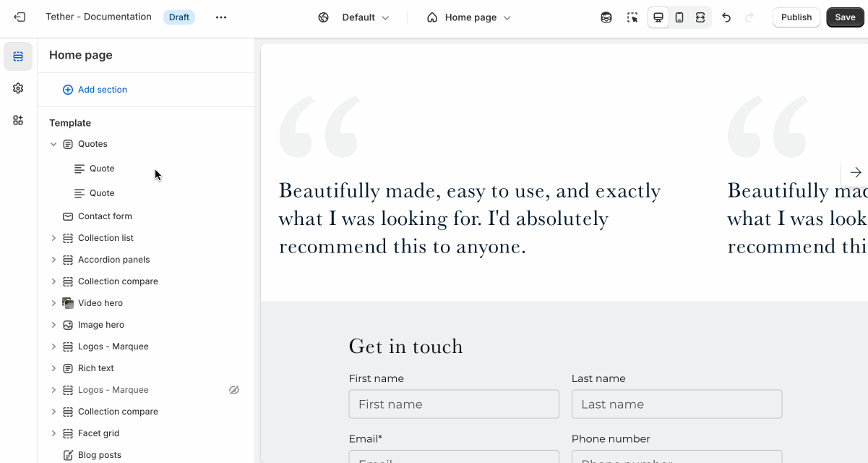Open the Home page template dropdown
The width and height of the screenshot is (868, 463).
[x=469, y=17]
